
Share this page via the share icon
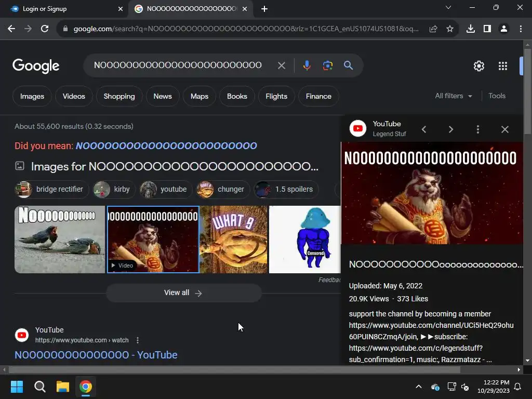(x=433, y=29)
